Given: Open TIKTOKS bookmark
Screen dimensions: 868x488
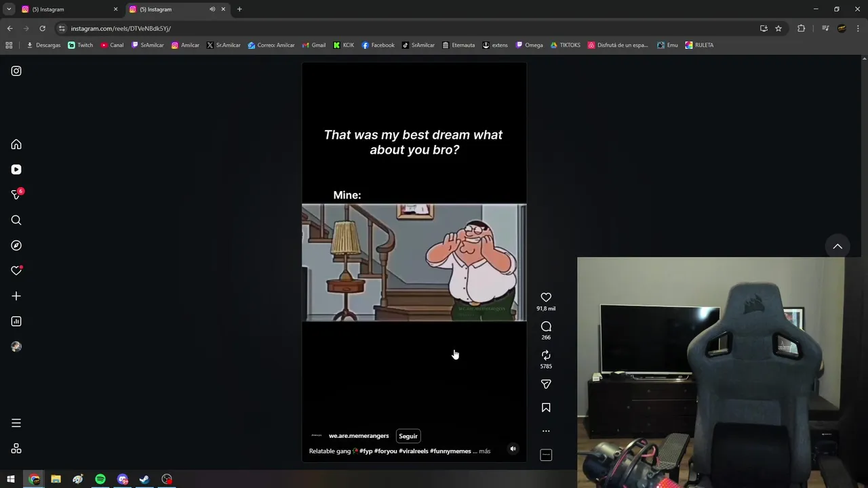Looking at the screenshot, I should (565, 45).
